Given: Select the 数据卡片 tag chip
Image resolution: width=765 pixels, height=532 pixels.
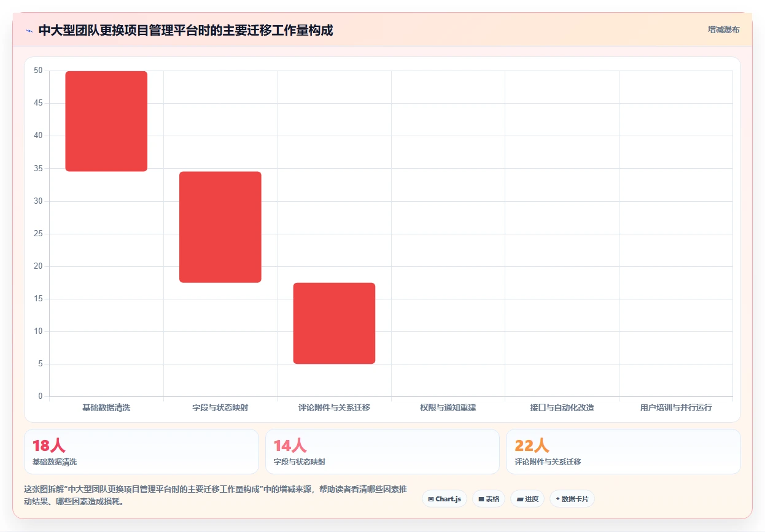Looking at the screenshot, I should point(572,499).
